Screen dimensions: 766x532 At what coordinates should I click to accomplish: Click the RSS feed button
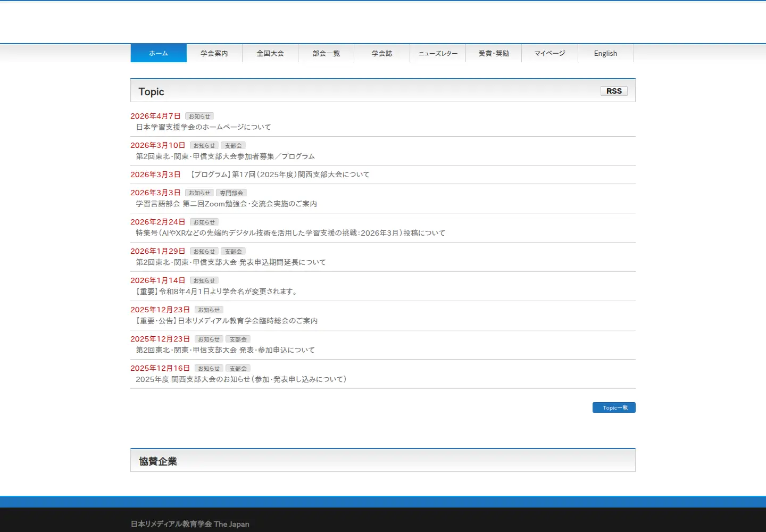click(614, 91)
